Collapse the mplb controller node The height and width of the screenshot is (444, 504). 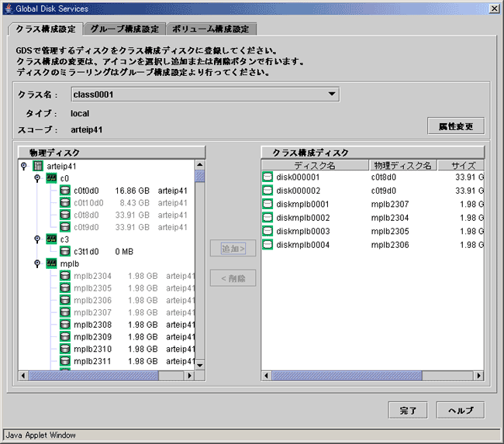[37, 263]
